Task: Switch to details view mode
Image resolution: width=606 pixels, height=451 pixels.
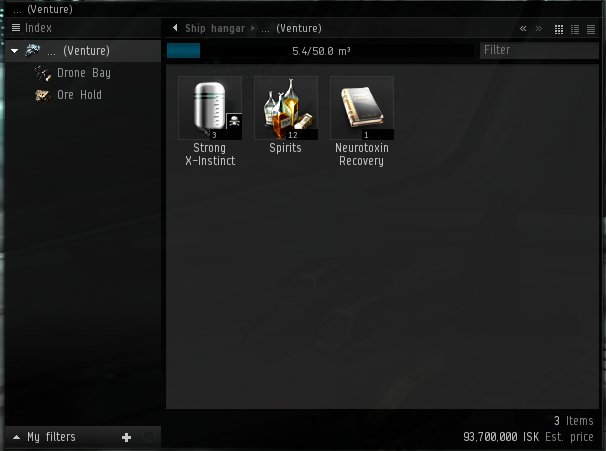Action: coord(575,29)
